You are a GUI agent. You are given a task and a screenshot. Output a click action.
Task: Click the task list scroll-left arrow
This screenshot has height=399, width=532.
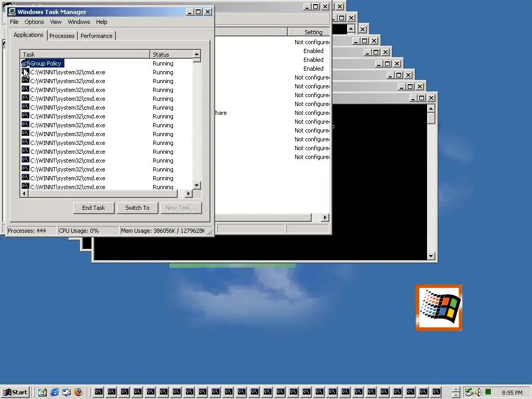coord(24,193)
